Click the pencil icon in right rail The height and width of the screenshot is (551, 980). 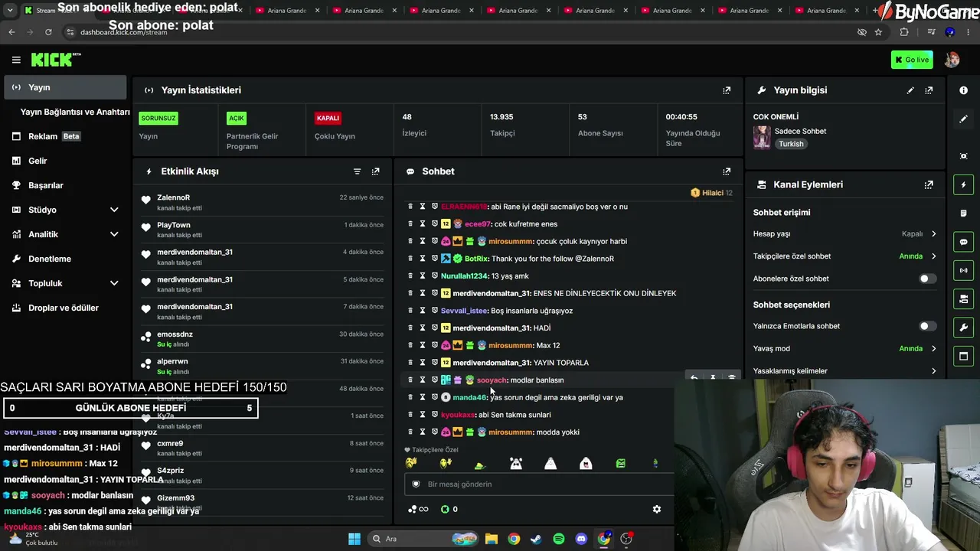(963, 119)
